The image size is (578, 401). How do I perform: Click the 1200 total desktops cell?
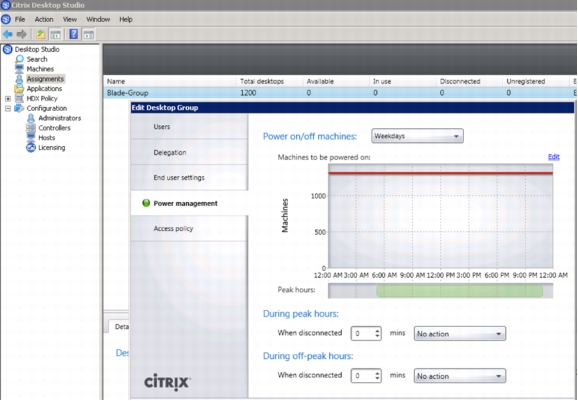tap(248, 93)
